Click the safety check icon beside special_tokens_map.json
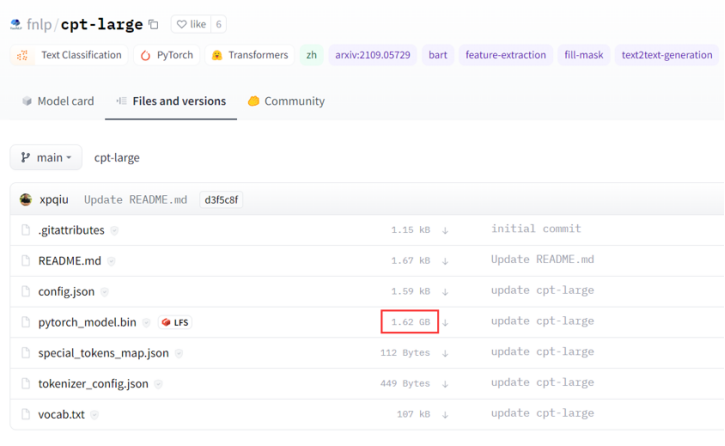 click(x=178, y=353)
